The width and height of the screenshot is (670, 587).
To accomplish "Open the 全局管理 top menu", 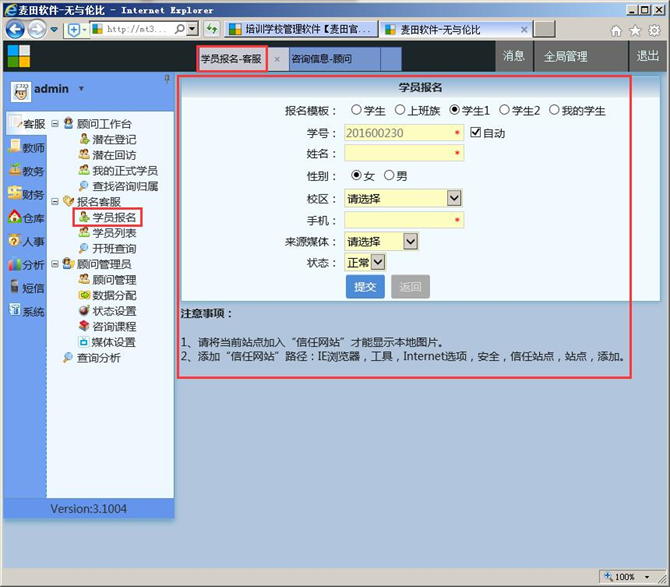I will pos(565,56).
